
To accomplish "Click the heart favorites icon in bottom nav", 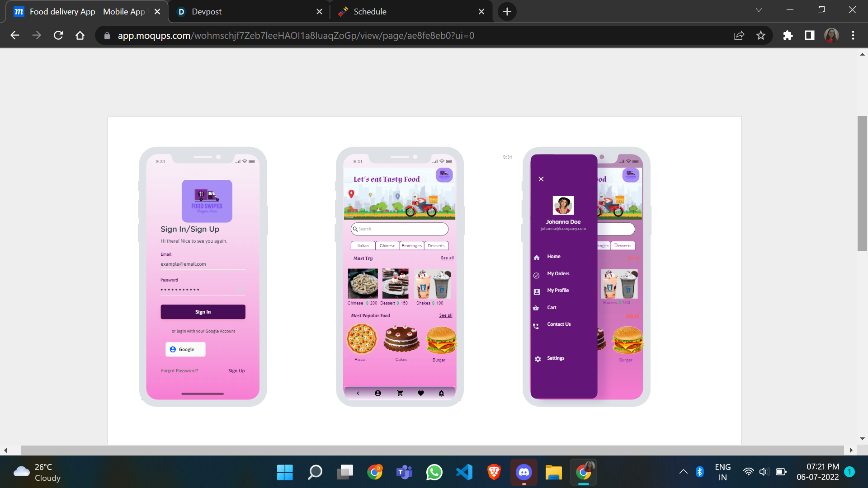I will click(x=420, y=393).
